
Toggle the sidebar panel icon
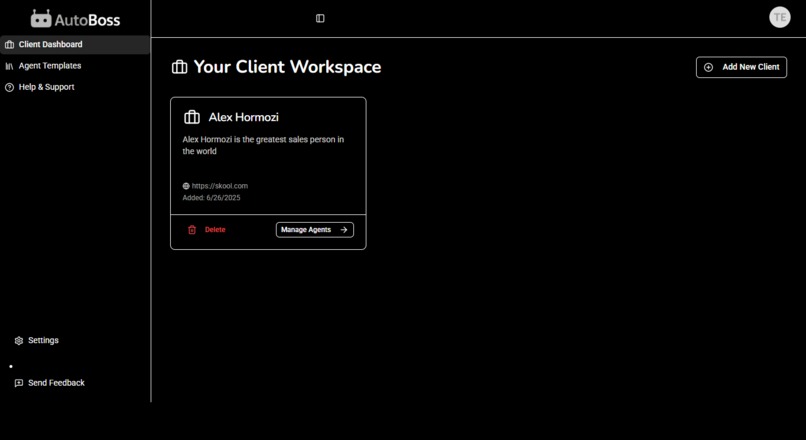[x=320, y=19]
